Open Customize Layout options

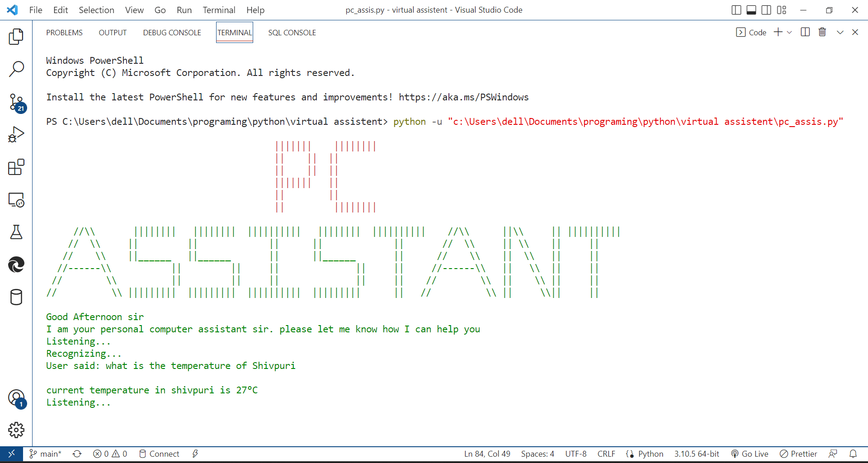point(782,10)
